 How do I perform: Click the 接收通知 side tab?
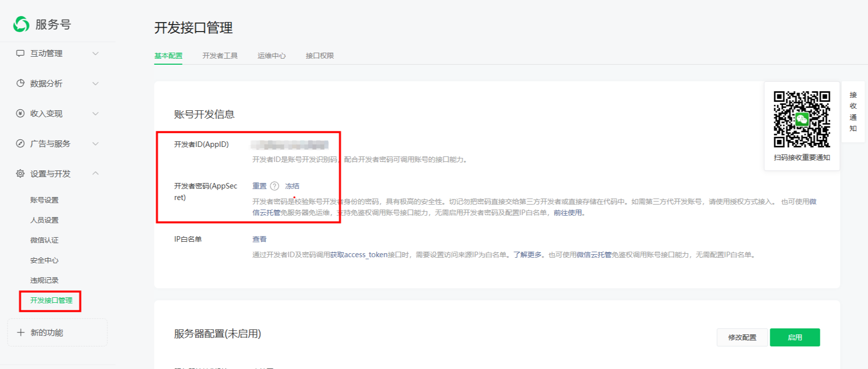[853, 112]
